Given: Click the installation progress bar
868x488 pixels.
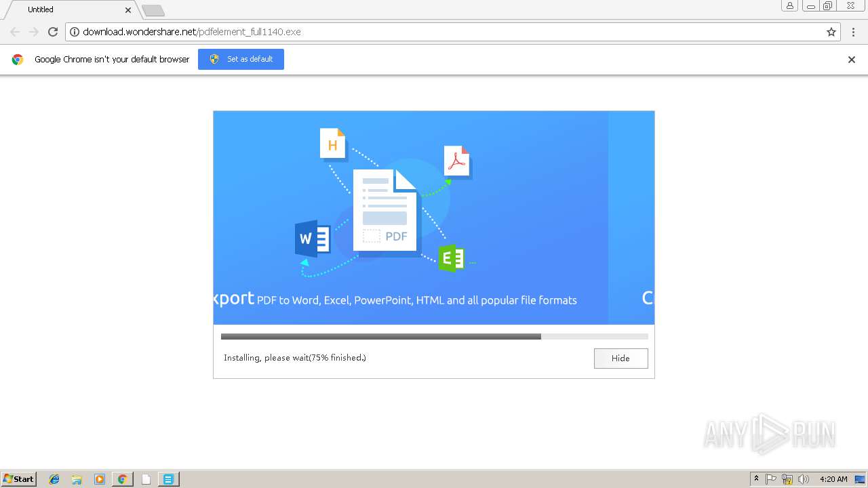Looking at the screenshot, I should [x=434, y=336].
